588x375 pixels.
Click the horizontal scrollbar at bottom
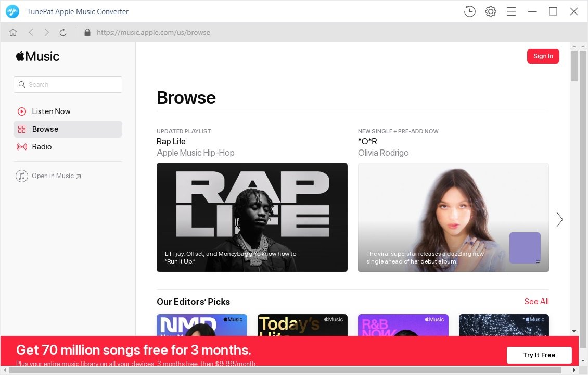point(285,370)
